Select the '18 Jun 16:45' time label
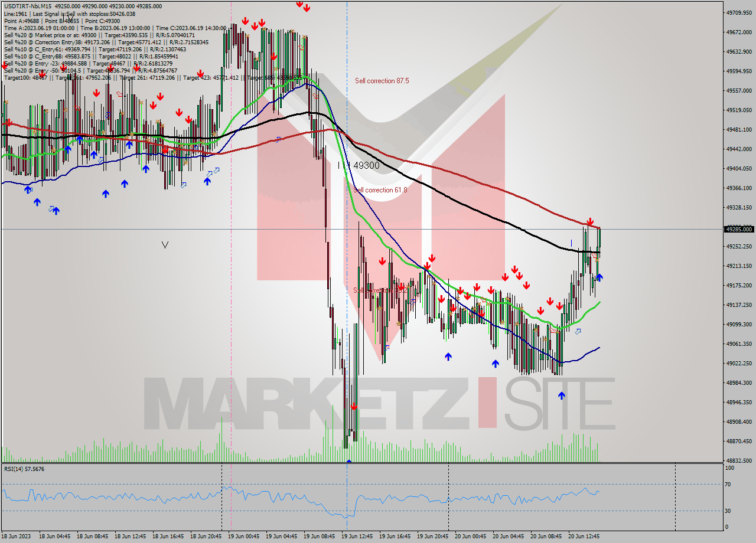Screen dimensions: 756x543 (168, 537)
